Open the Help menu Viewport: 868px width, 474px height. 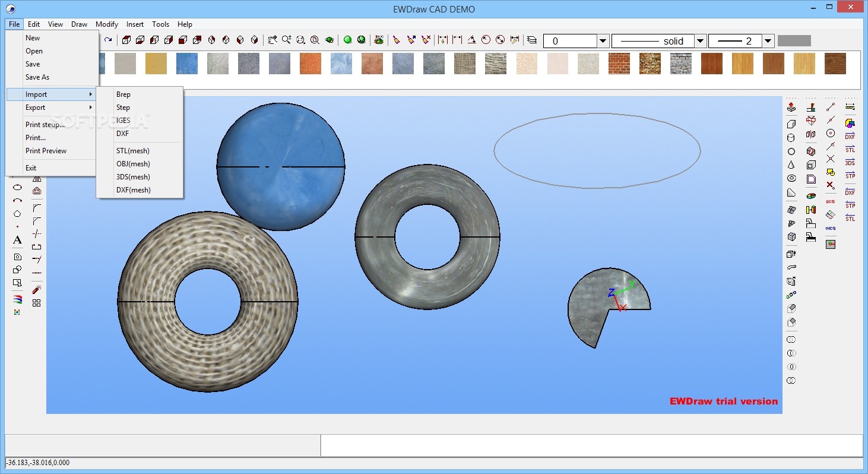tap(185, 24)
